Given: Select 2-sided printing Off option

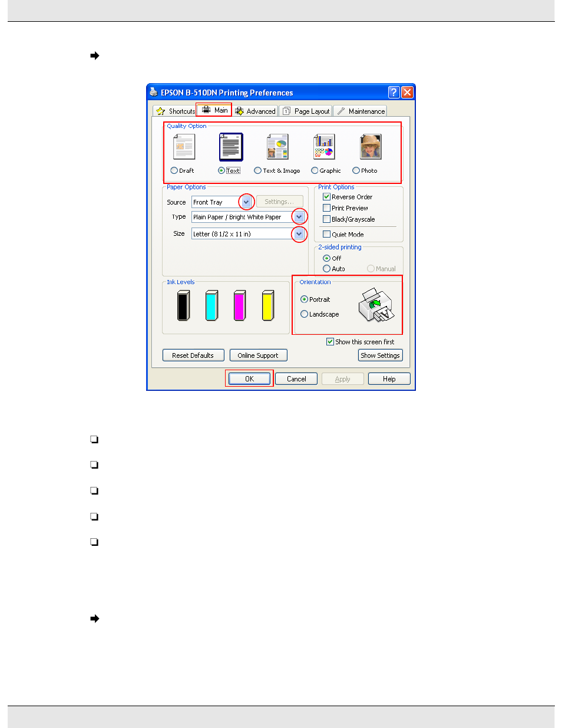Looking at the screenshot, I should point(326,258).
